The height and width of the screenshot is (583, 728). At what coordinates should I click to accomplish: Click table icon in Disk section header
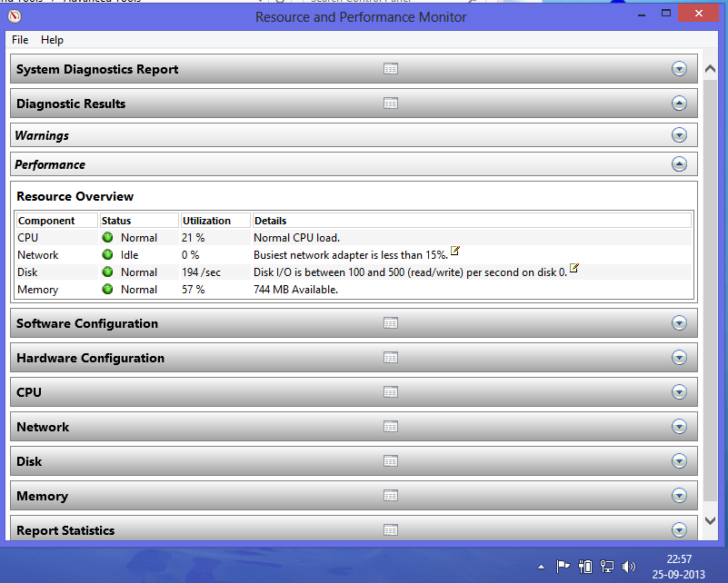391,461
